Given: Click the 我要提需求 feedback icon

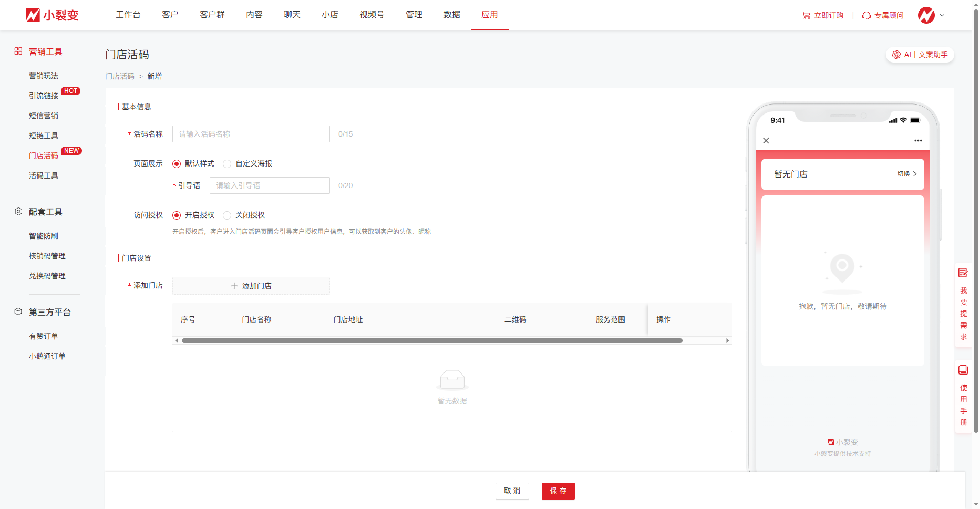Looking at the screenshot, I should pyautogui.click(x=963, y=273).
